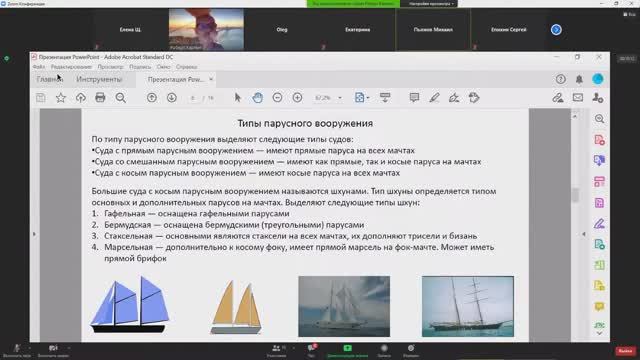Upload the file to cloud via arrow icon
Screen dimensions: 640x360
pyautogui.click(x=80, y=98)
